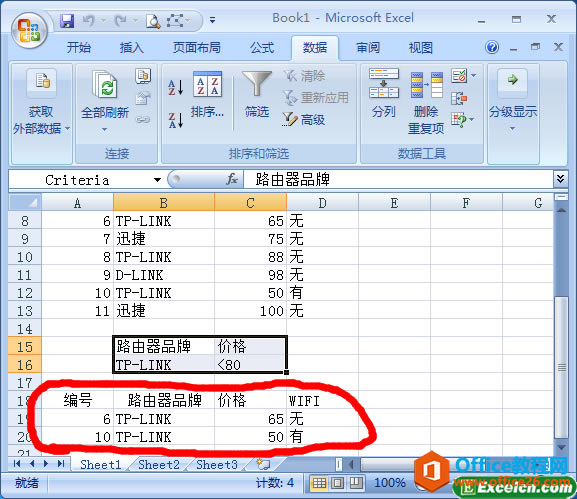Screen dimensions: 577x499
Task: Switch to Sheet1 tab
Action: [x=100, y=465]
